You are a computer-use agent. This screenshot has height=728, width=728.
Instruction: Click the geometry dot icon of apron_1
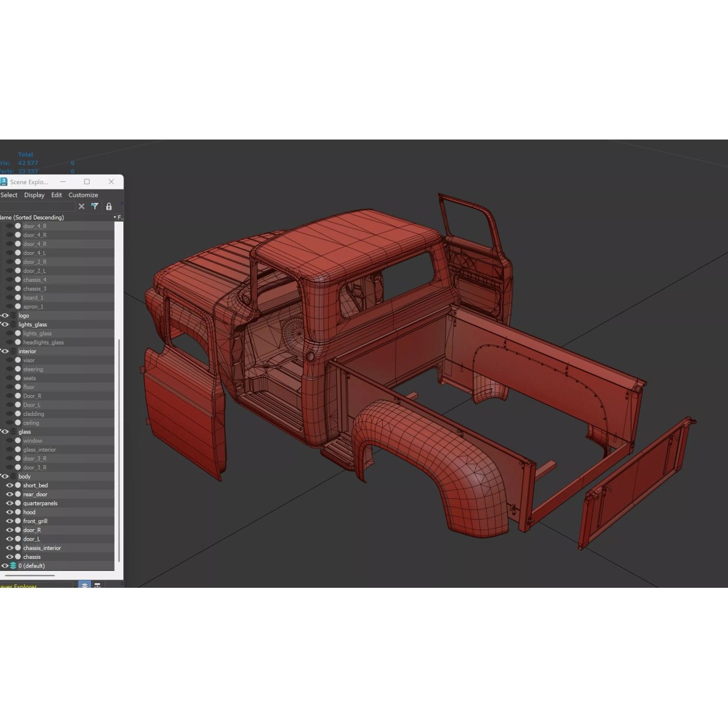[x=18, y=307]
